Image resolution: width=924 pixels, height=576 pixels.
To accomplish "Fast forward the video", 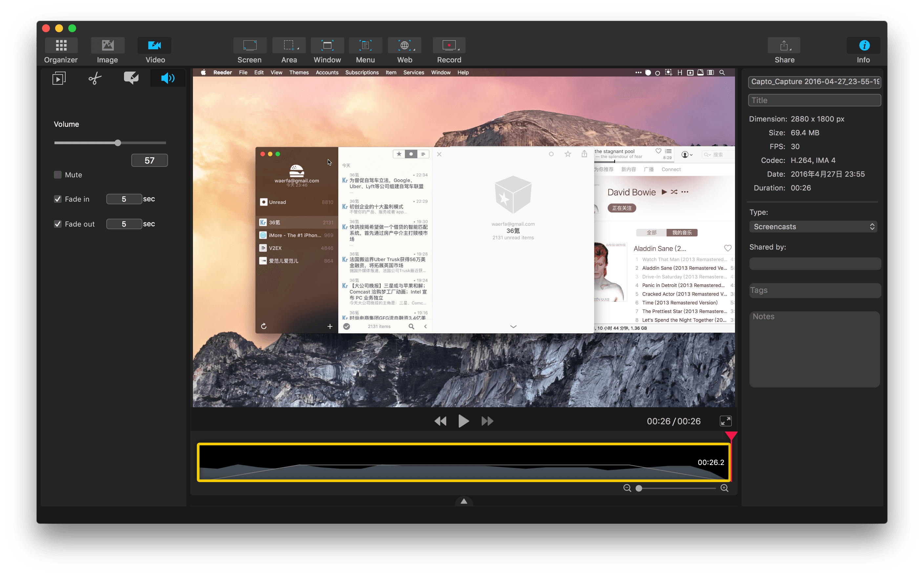I will (x=487, y=421).
